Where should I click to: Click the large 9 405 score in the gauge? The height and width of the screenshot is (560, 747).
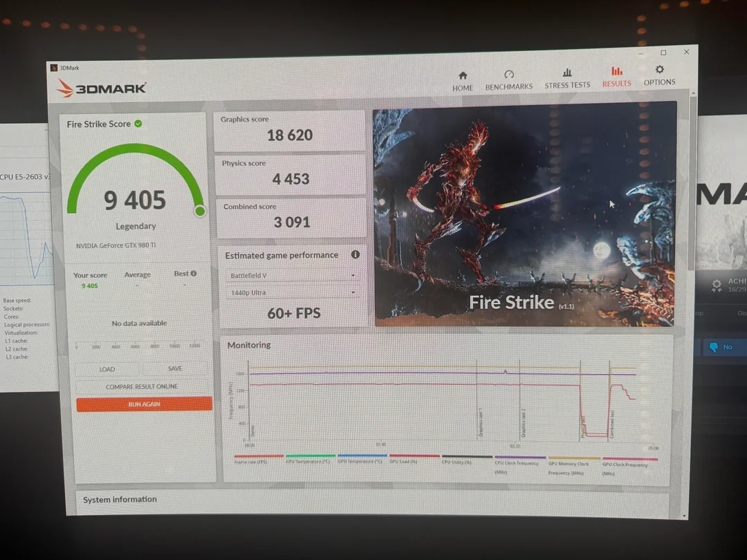pyautogui.click(x=135, y=200)
